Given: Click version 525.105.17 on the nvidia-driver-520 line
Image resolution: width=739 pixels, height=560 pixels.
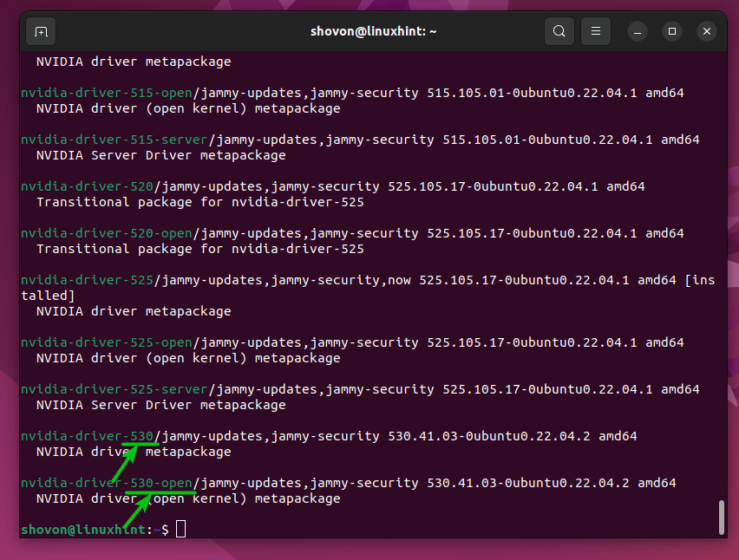Looking at the screenshot, I should [427, 186].
